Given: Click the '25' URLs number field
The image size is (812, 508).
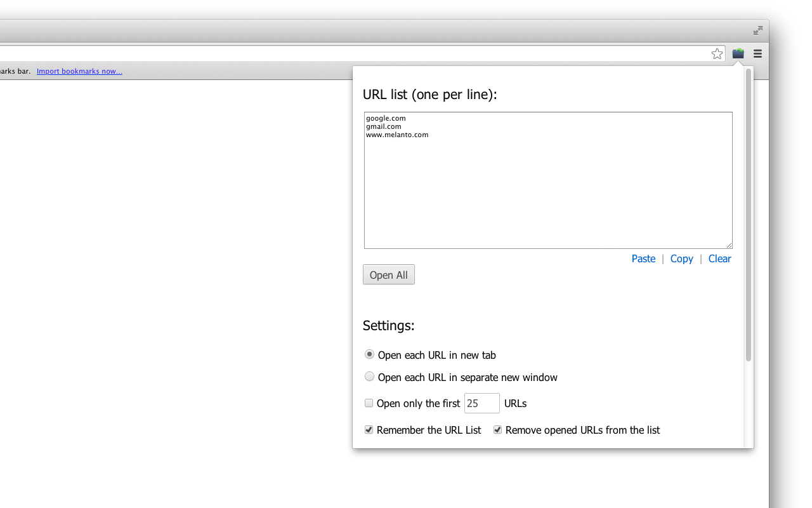Looking at the screenshot, I should tap(481, 403).
